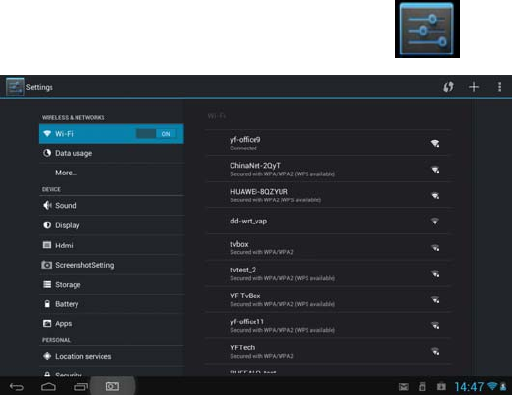
Task: Add a network with the plus icon
Action: [x=474, y=87]
